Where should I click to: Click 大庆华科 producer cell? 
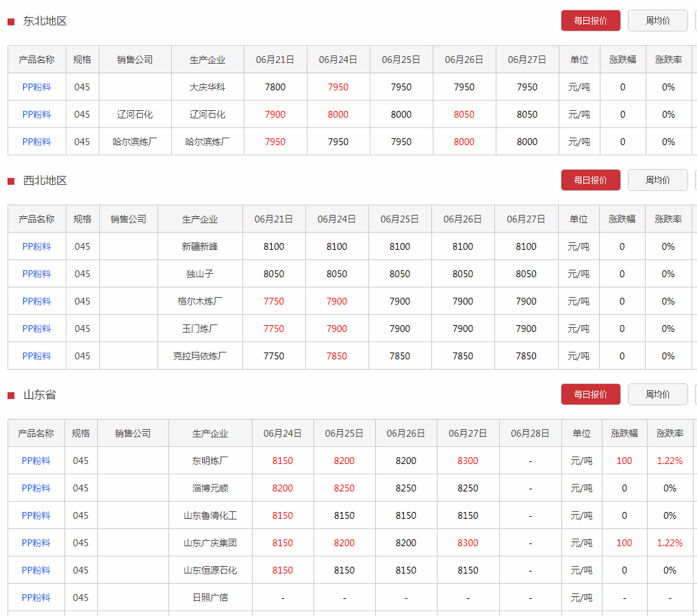point(207,87)
